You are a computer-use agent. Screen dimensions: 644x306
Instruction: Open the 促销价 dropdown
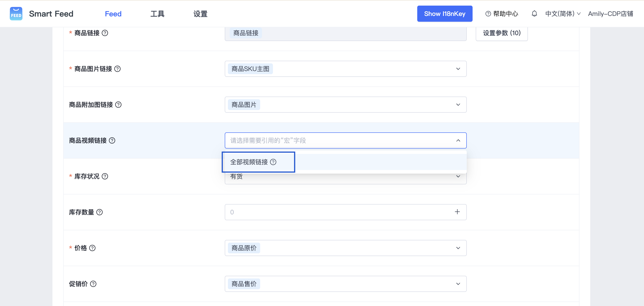pyautogui.click(x=346, y=284)
